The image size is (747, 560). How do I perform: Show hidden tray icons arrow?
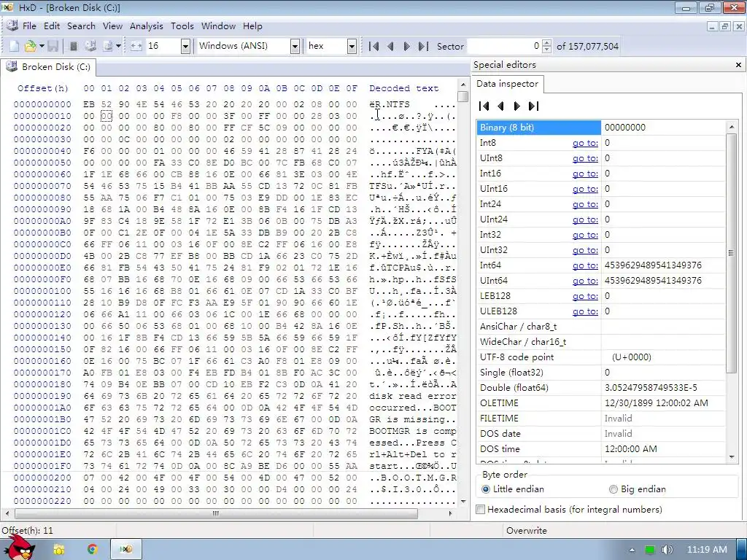pos(632,550)
